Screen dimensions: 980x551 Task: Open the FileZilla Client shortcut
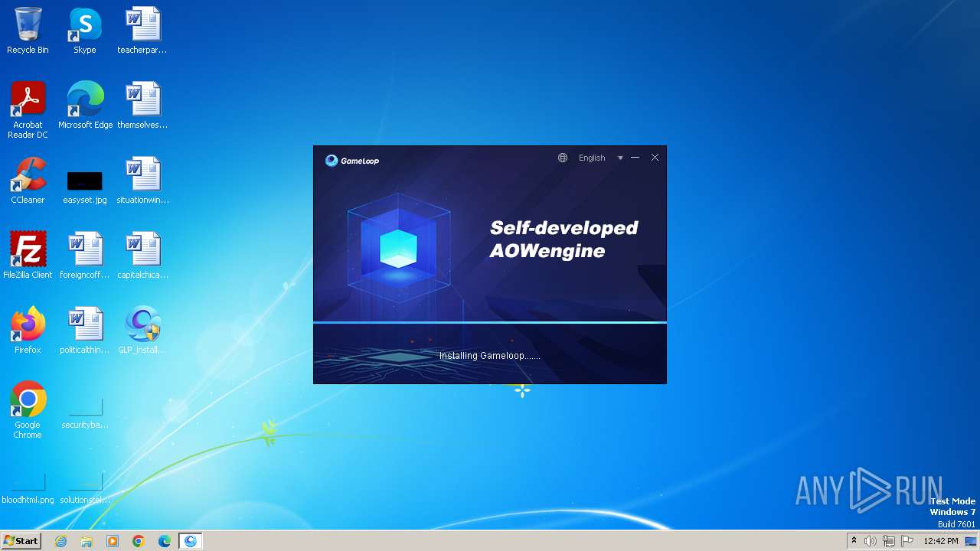(x=28, y=256)
